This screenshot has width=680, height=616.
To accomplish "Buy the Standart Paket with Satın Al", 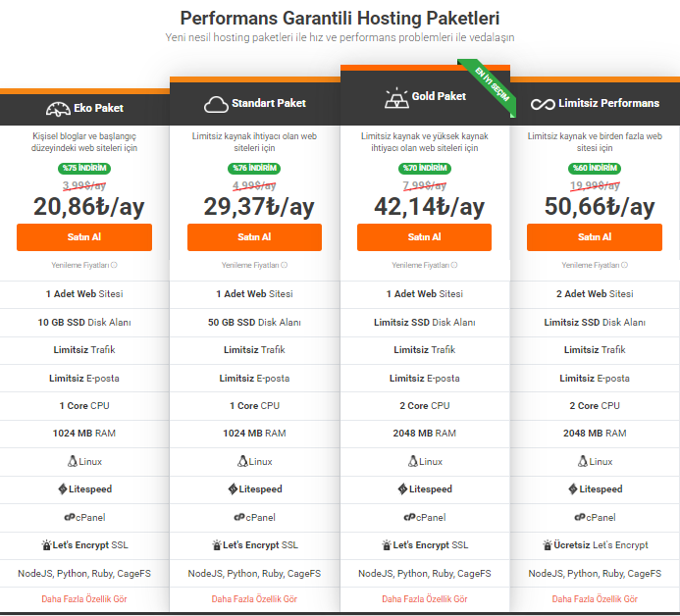I will pos(254,237).
